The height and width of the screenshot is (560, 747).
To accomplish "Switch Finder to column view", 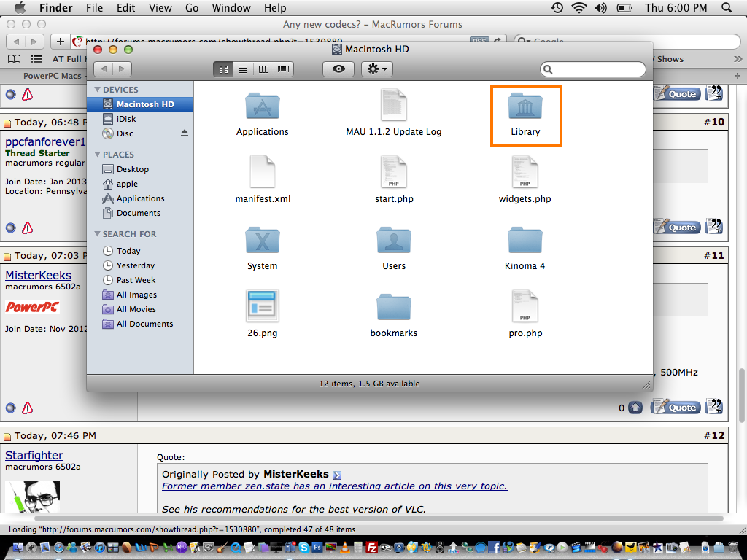I will click(263, 69).
